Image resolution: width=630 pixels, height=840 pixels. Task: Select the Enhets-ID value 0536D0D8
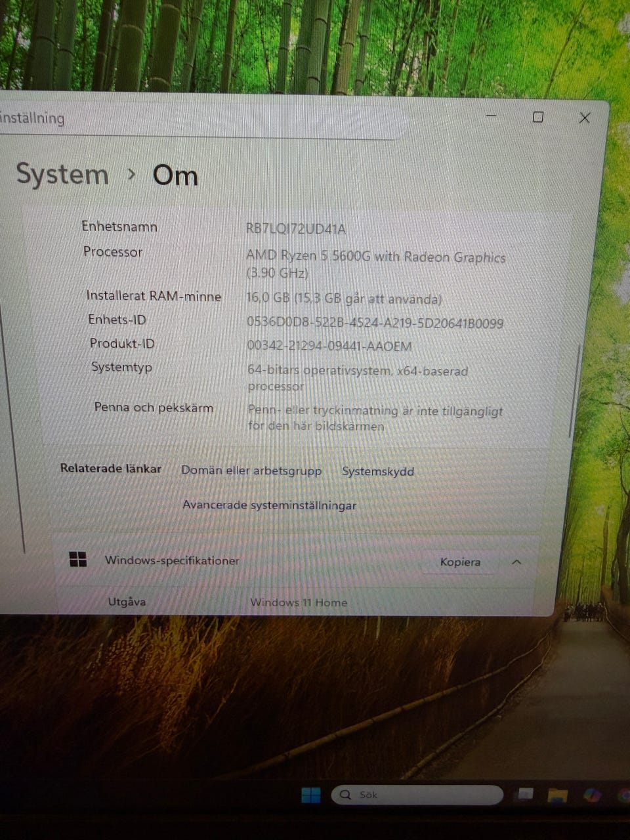point(375,322)
